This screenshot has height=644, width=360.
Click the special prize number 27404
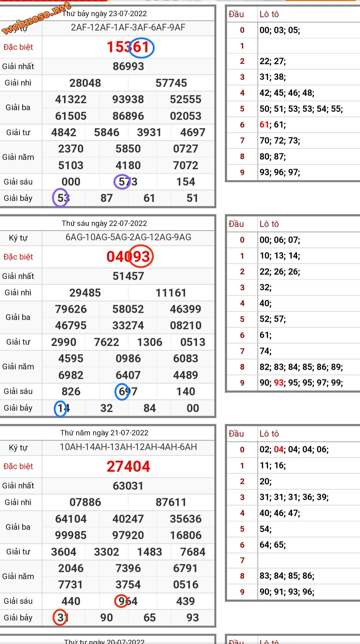128,466
